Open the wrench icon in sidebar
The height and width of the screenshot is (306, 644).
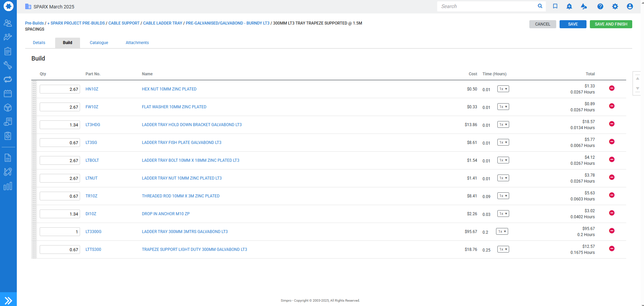tap(8, 65)
